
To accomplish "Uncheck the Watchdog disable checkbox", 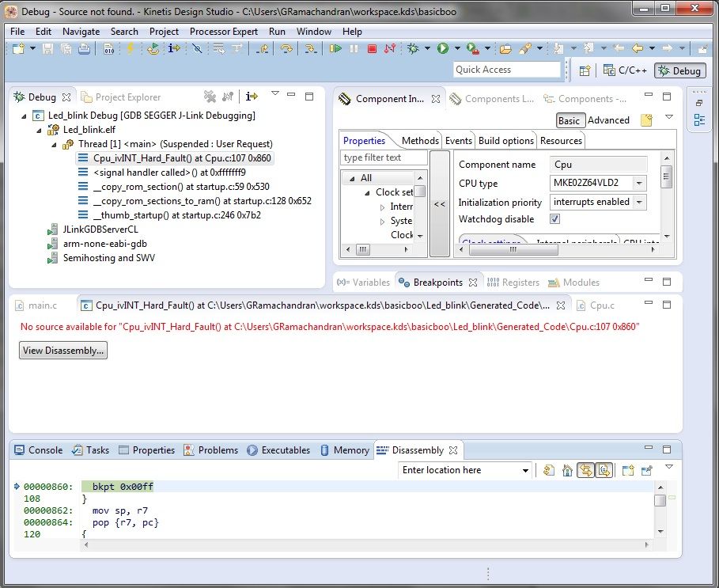I will tap(554, 219).
